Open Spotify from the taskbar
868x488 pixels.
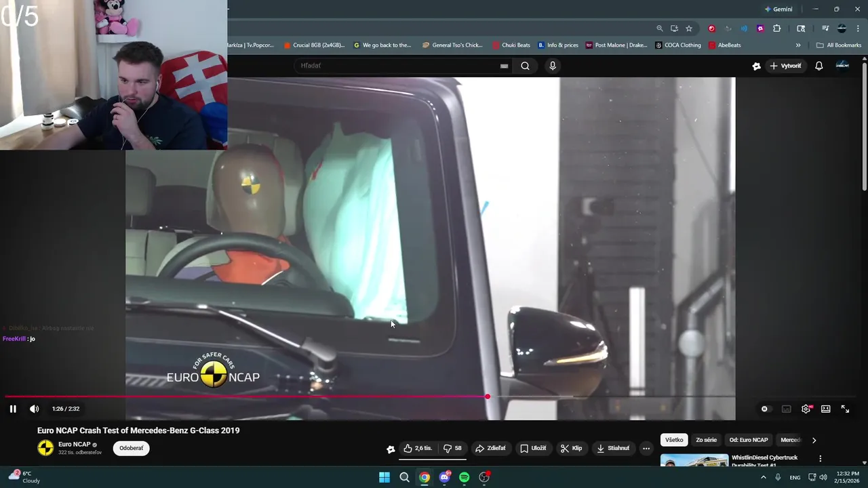click(x=464, y=477)
